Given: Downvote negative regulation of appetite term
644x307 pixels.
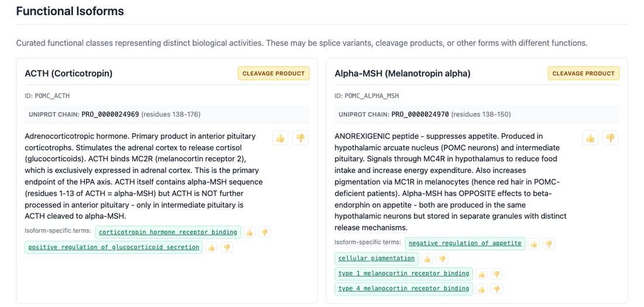Looking at the screenshot, I should click(549, 244).
